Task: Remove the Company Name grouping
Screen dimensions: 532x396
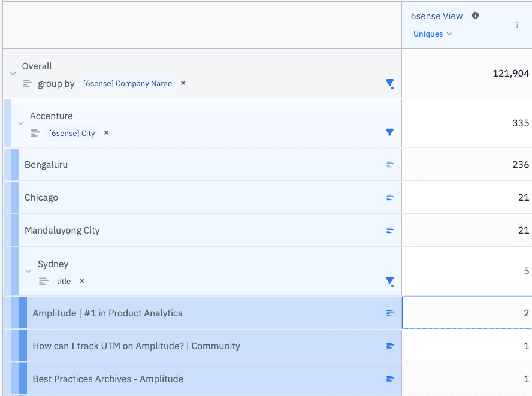Action: (183, 83)
